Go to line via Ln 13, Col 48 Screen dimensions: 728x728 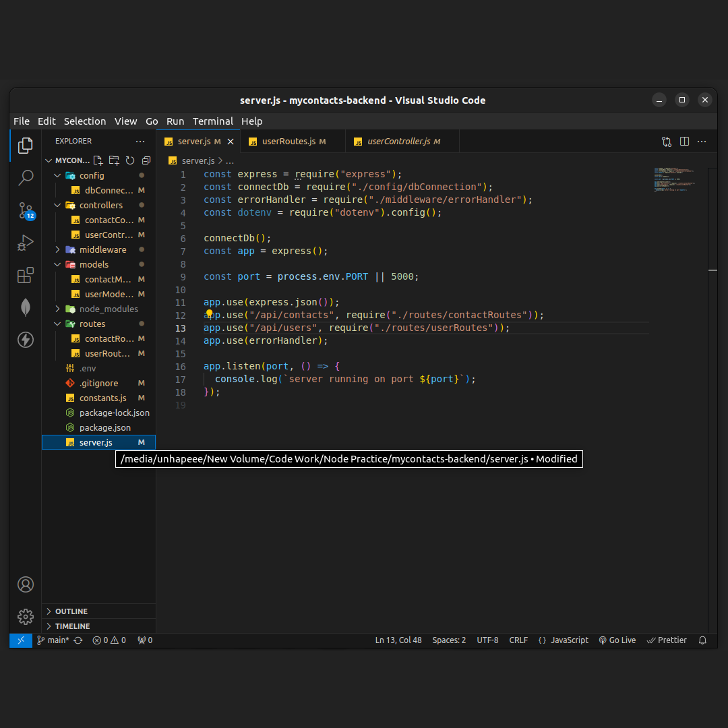398,640
